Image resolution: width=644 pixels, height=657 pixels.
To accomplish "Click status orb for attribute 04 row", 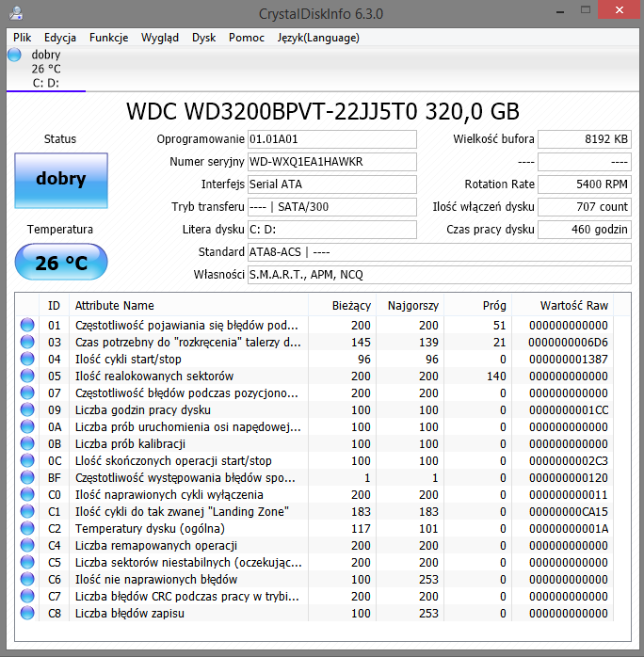I will pyautogui.click(x=27, y=359).
